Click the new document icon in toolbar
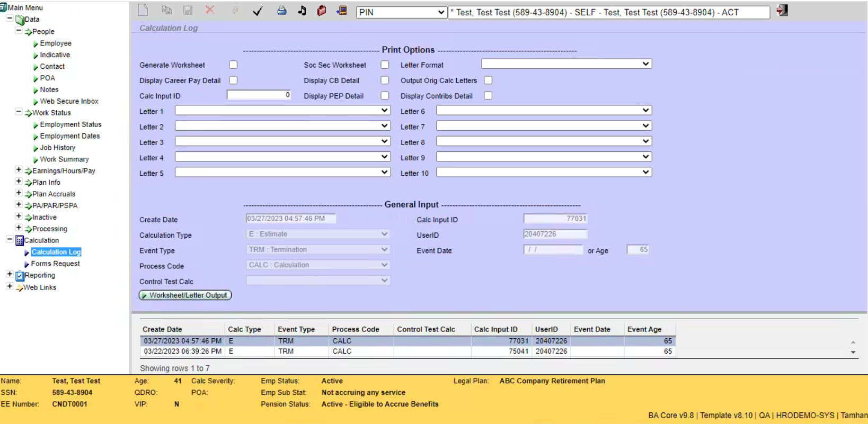 click(143, 11)
